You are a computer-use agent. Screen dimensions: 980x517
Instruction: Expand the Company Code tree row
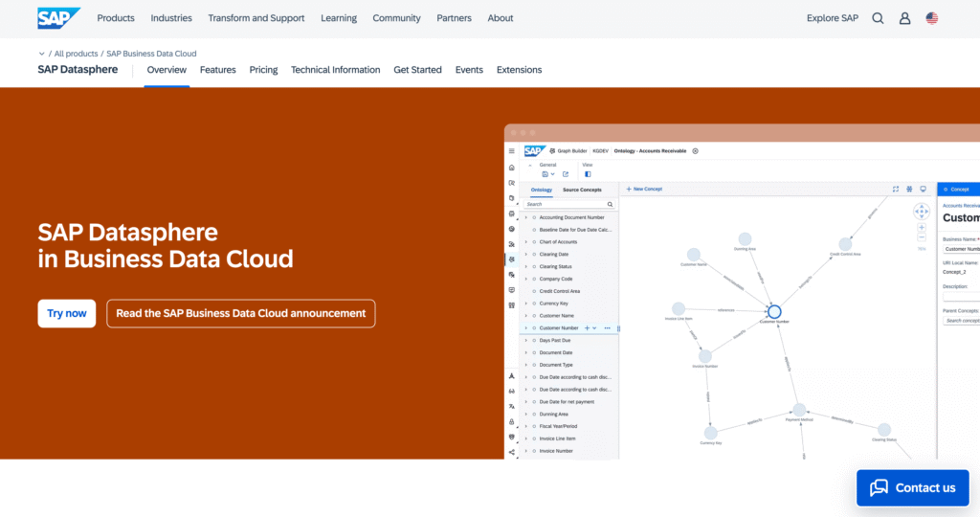coord(526,279)
